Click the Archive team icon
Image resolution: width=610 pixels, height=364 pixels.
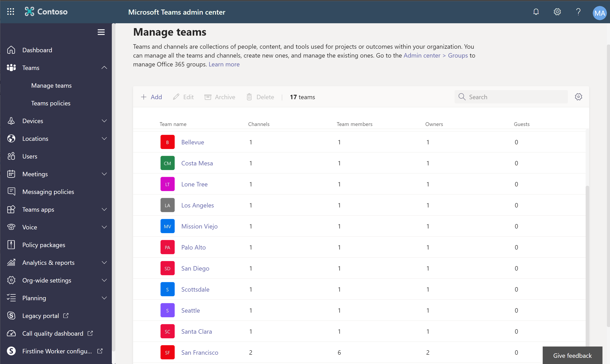208,97
